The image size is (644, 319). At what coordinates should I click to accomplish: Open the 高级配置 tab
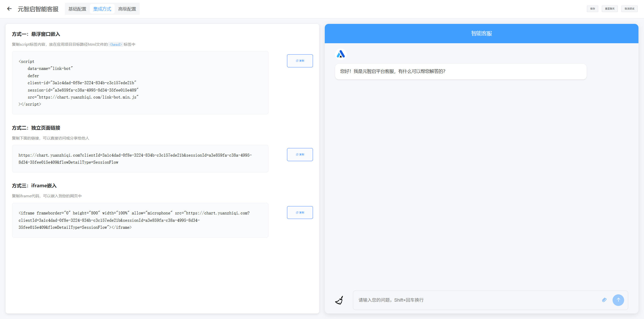tap(127, 9)
